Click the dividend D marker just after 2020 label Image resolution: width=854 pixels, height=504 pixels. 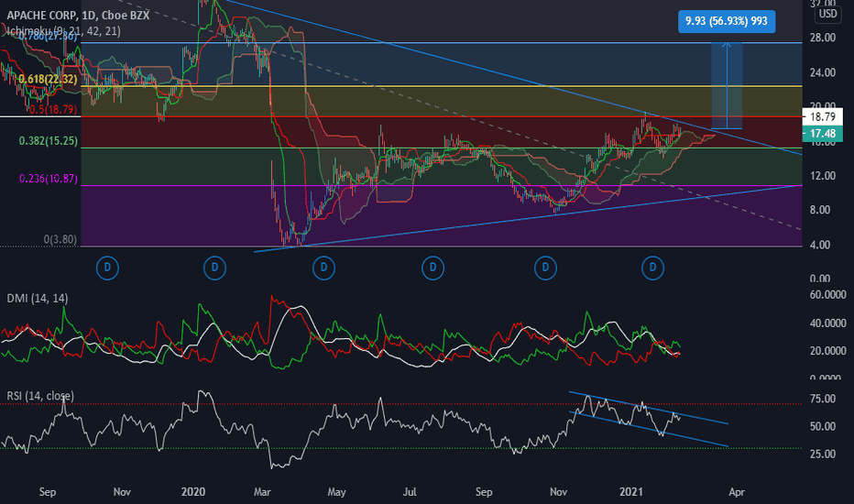pos(214,268)
